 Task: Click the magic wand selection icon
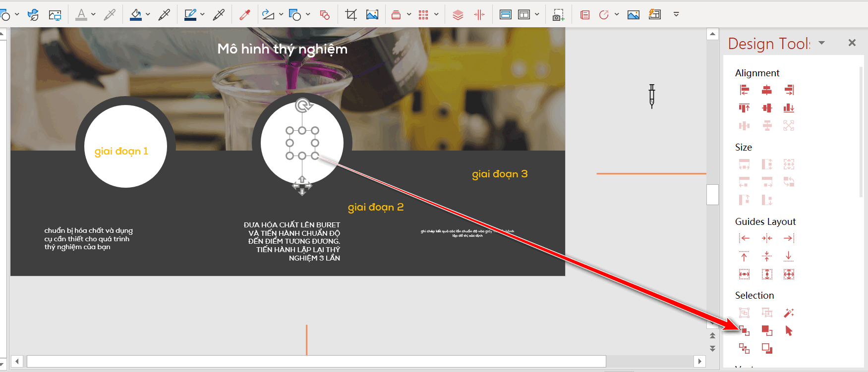pos(789,313)
